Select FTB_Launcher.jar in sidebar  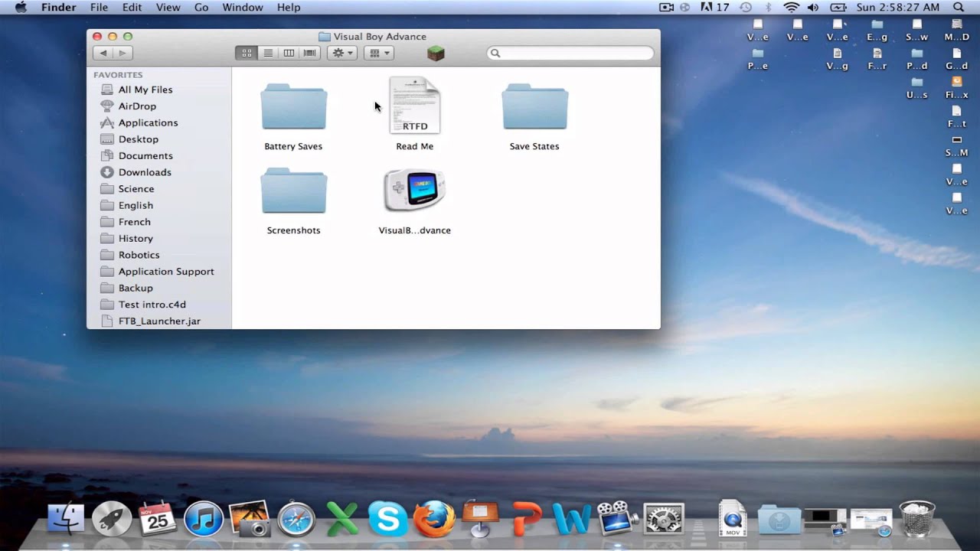[159, 321]
